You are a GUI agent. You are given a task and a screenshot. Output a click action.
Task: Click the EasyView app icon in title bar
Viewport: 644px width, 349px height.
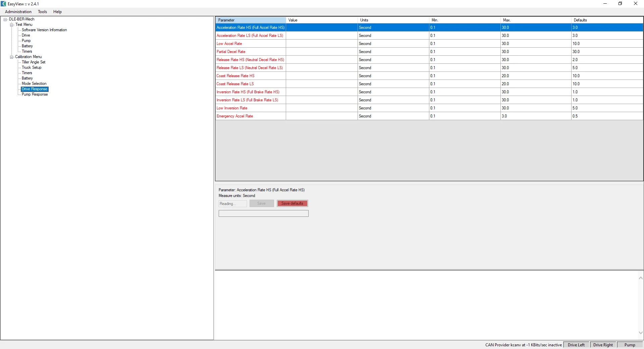(3, 4)
